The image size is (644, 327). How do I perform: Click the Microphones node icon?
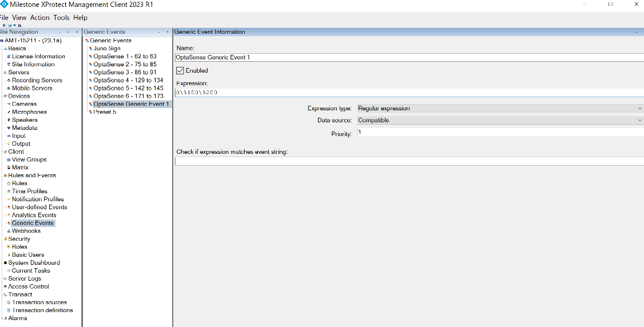[x=9, y=112]
